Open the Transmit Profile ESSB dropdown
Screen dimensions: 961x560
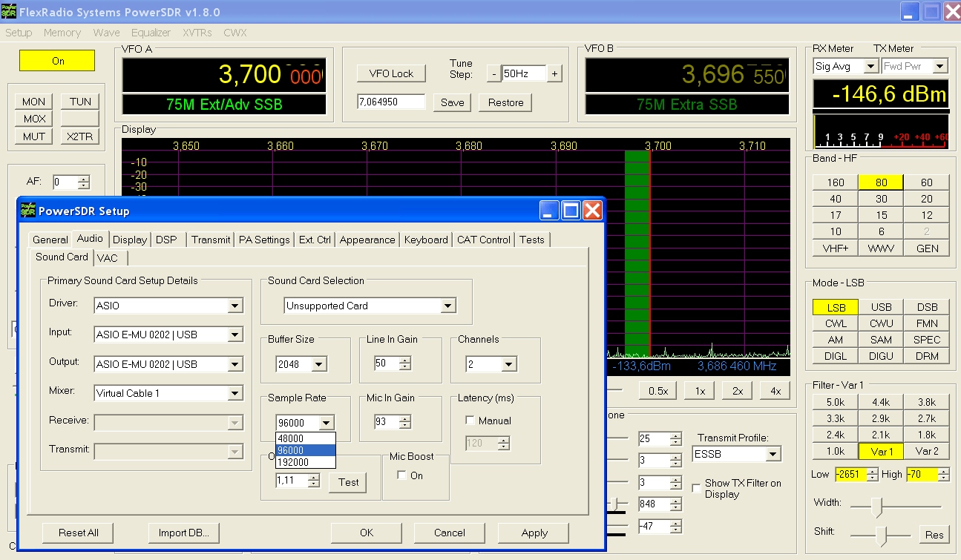(773, 454)
